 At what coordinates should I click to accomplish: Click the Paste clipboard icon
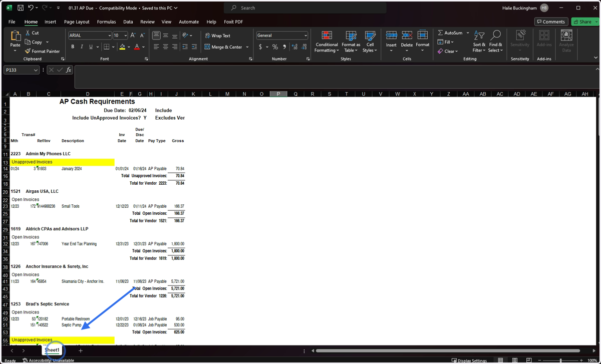click(15, 37)
